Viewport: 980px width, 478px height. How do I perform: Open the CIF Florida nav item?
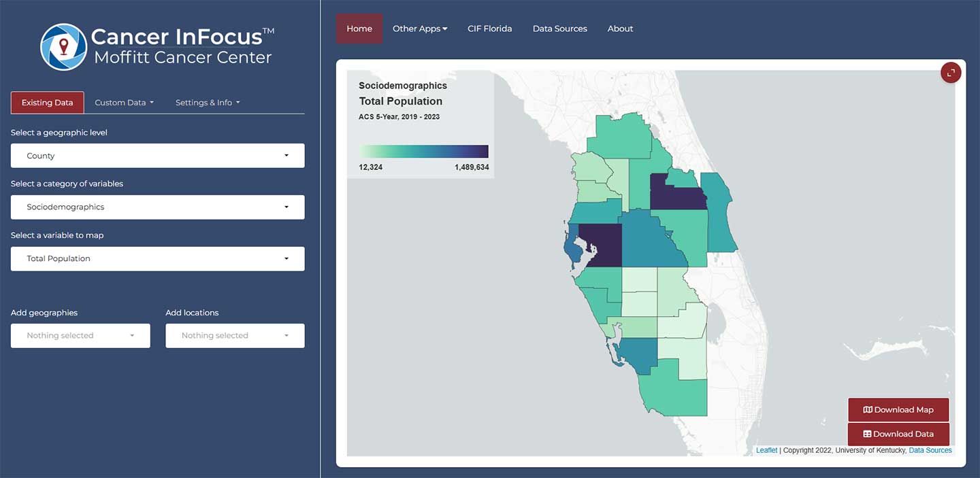click(x=489, y=29)
